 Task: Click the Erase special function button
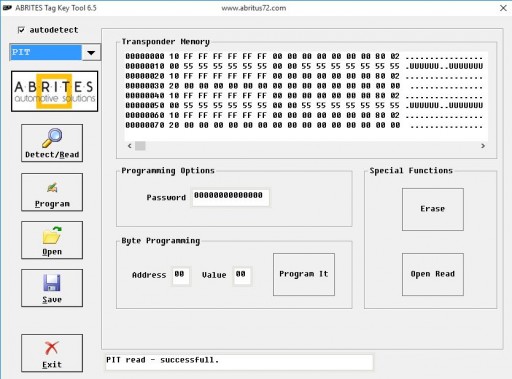tap(433, 209)
